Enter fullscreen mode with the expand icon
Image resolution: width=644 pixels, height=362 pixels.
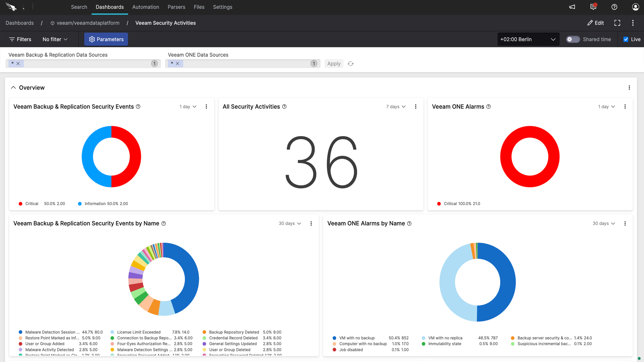point(617,23)
